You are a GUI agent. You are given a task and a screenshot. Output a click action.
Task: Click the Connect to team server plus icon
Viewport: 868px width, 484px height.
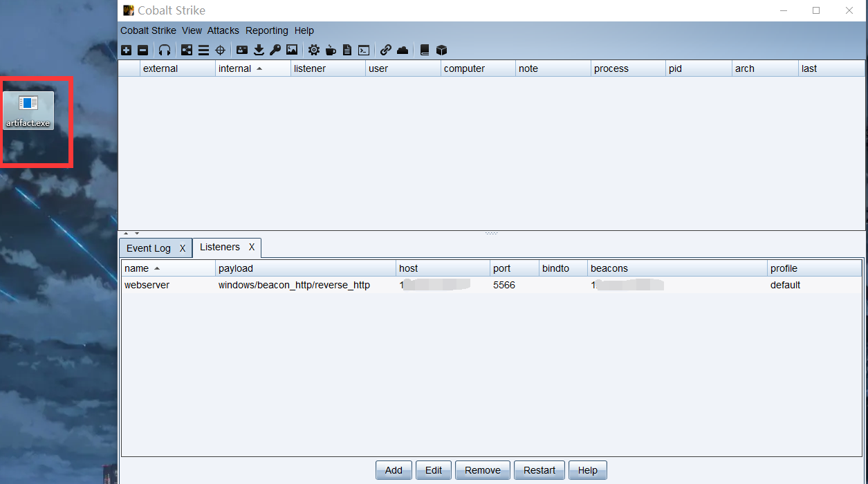click(x=126, y=50)
